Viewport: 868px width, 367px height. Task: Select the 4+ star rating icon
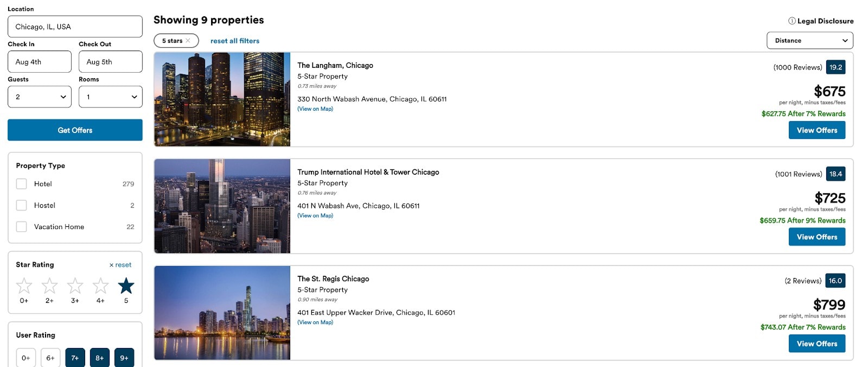coord(100,286)
